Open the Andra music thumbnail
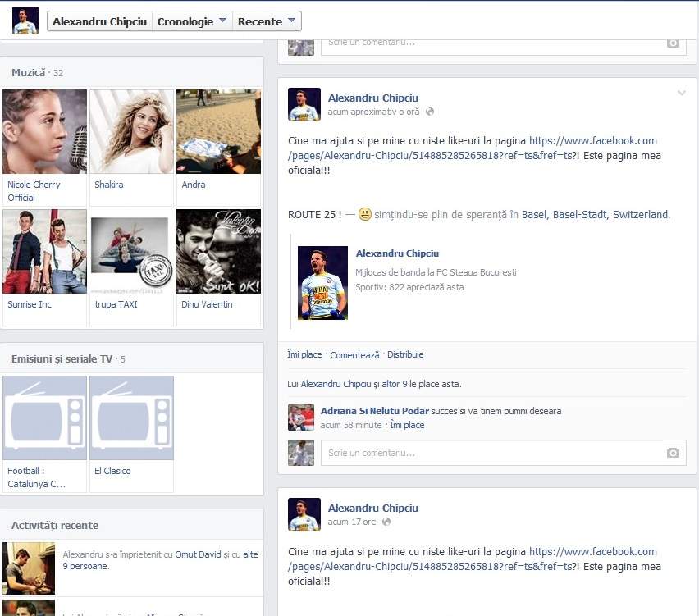 click(x=218, y=131)
